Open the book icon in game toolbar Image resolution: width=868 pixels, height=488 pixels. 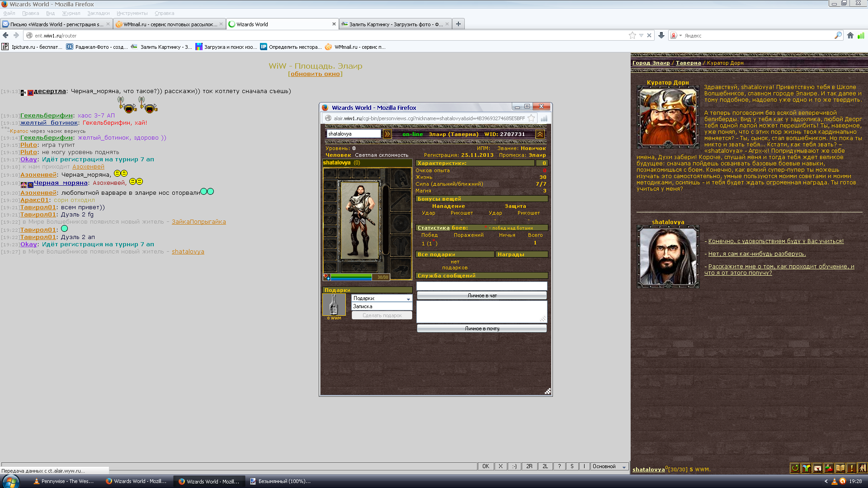[x=840, y=468]
